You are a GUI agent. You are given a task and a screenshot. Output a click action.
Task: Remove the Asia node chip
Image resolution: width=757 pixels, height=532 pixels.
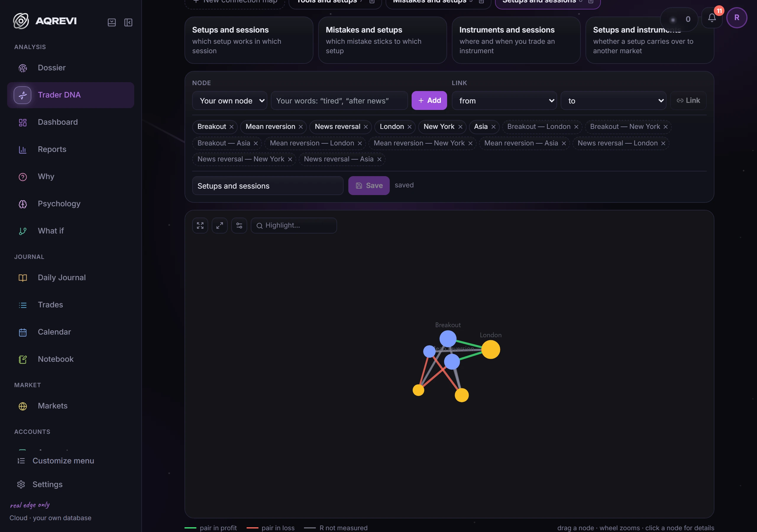click(493, 127)
